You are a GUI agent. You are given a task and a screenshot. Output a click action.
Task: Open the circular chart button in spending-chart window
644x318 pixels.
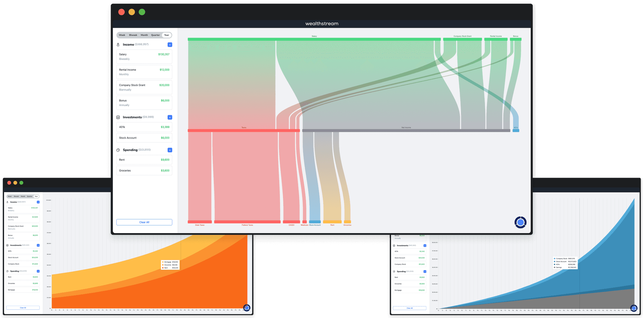coord(247,308)
